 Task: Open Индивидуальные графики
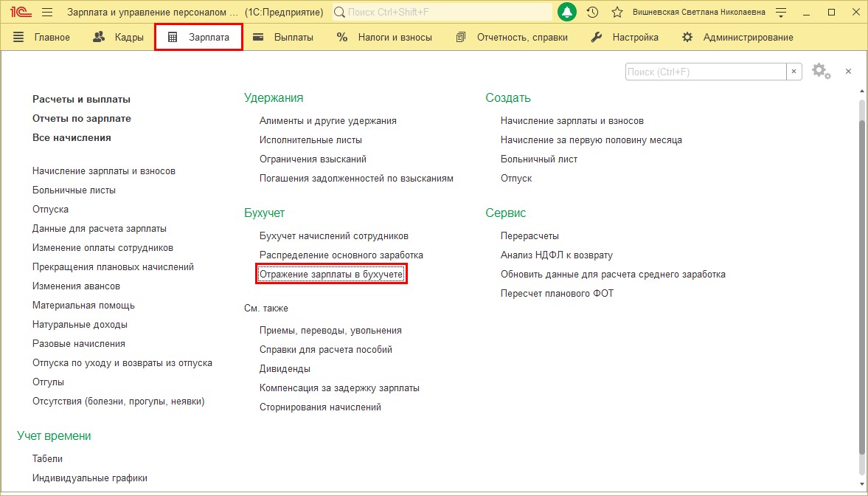[90, 478]
